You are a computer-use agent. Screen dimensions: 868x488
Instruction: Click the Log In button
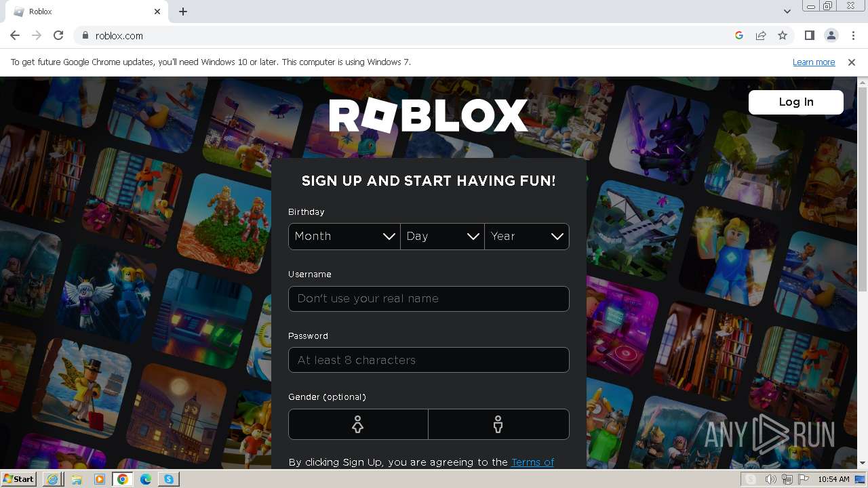click(796, 102)
